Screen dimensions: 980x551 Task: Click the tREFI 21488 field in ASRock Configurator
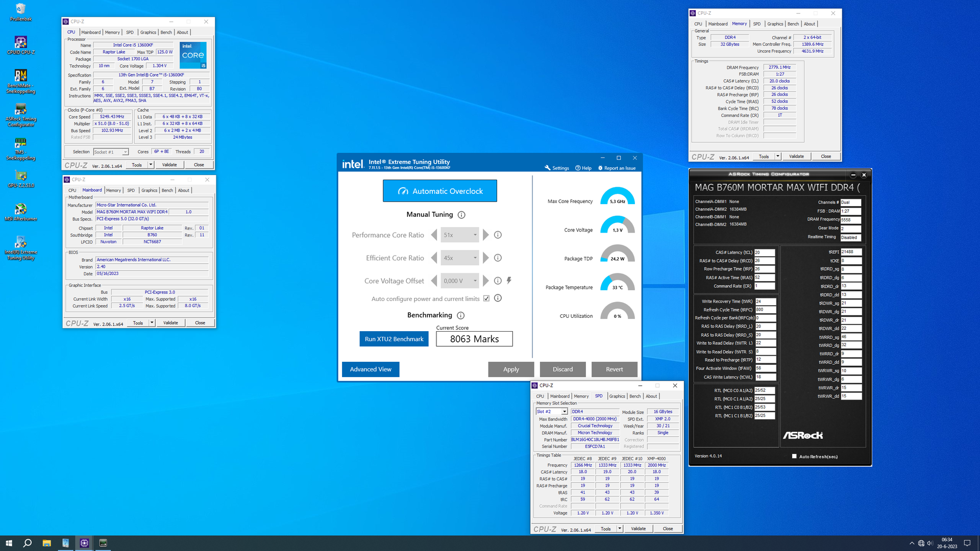pos(851,252)
